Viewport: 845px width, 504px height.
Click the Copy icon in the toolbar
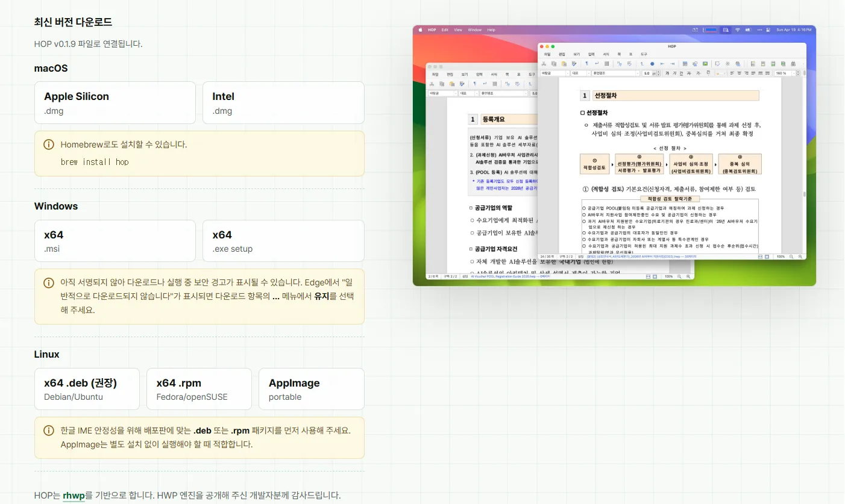tap(553, 63)
